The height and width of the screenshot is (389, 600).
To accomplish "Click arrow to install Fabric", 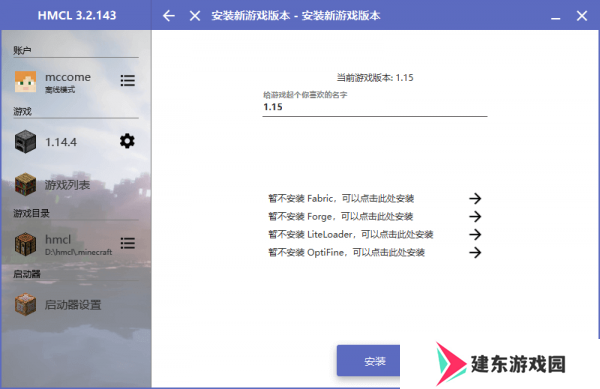I will (x=475, y=198).
